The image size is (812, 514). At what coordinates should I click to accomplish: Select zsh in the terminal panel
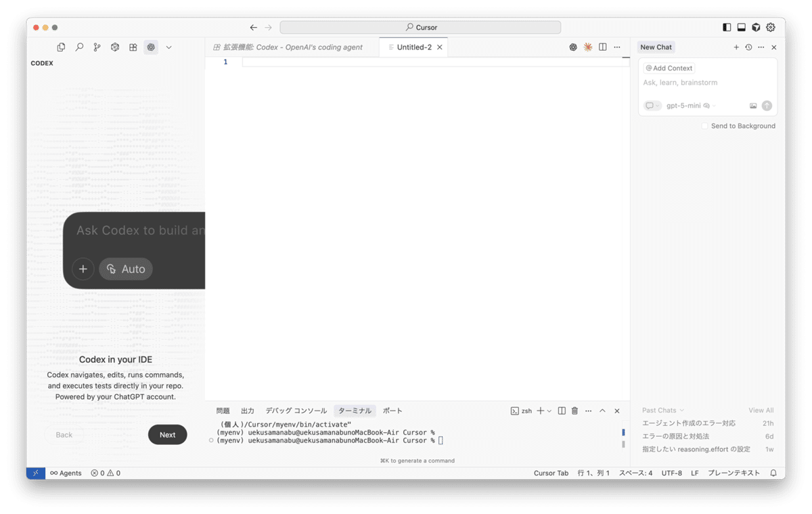[526, 410]
